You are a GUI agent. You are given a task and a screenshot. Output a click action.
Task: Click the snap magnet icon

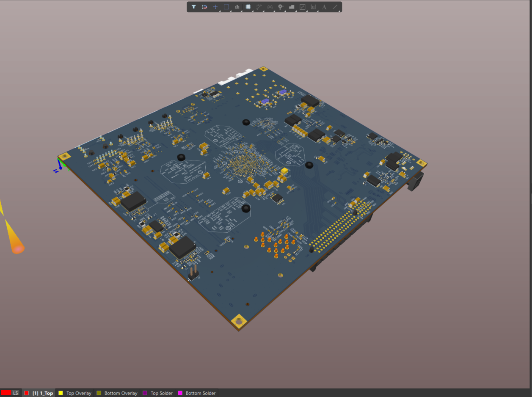(x=204, y=7)
